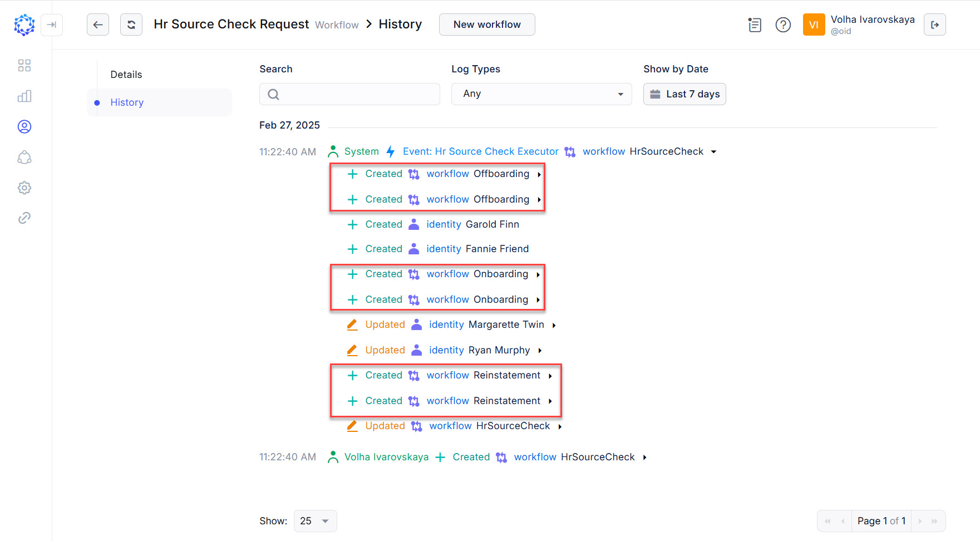Viewport: 980px width, 541px height.
Task: Open the dashboard grid icon in sidebar
Action: [24, 65]
